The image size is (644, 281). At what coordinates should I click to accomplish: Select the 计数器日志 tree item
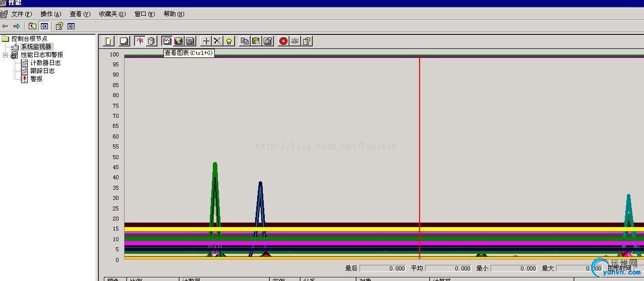[45, 62]
